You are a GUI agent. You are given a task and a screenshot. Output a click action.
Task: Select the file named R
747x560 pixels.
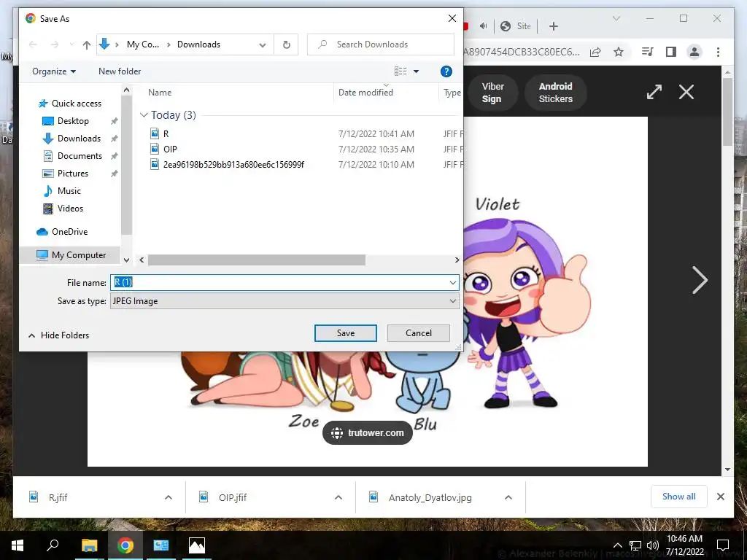click(166, 134)
